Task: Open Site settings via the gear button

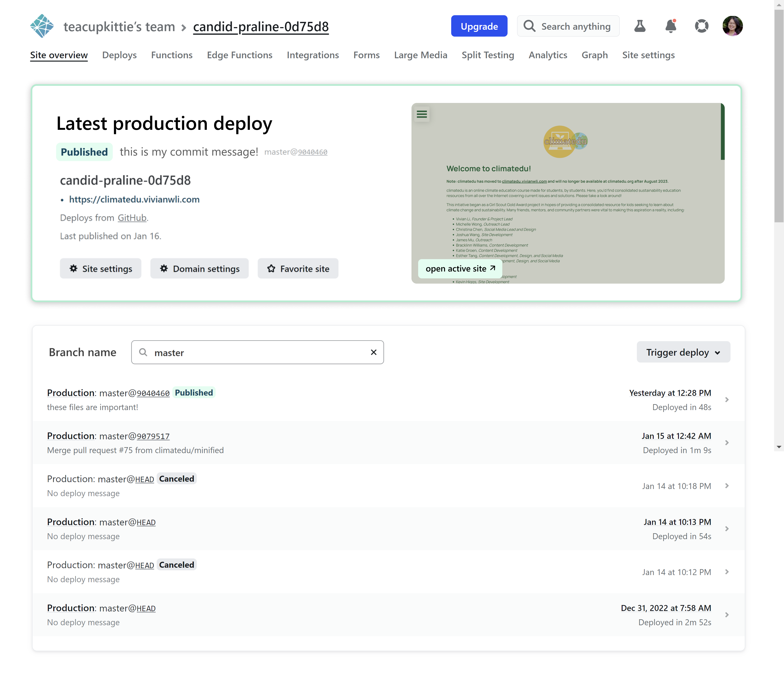Action: point(100,268)
